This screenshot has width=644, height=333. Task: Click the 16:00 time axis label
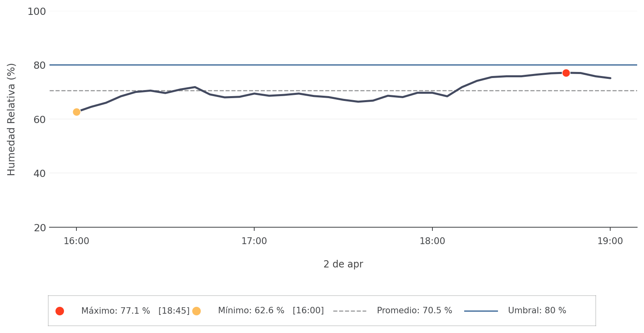coord(76,241)
